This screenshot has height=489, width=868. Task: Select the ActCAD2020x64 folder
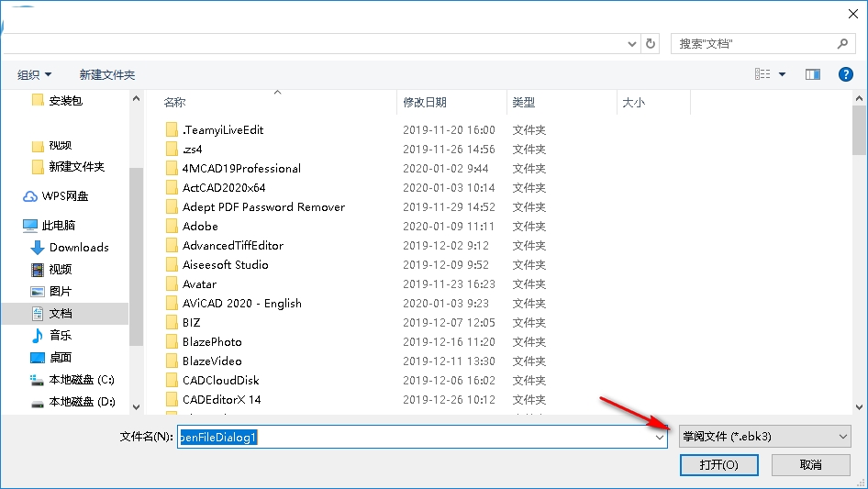224,188
